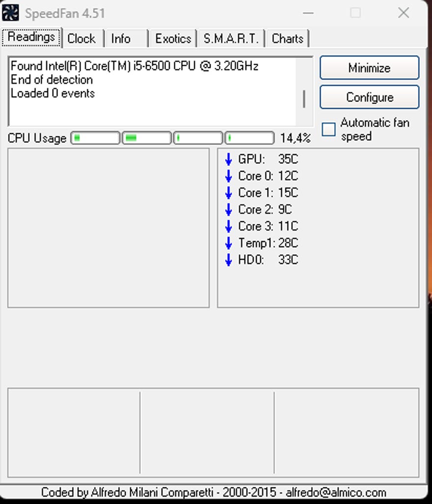The width and height of the screenshot is (432, 504).
Task: Click the blue arrow beside HD0
Action: [x=229, y=260]
